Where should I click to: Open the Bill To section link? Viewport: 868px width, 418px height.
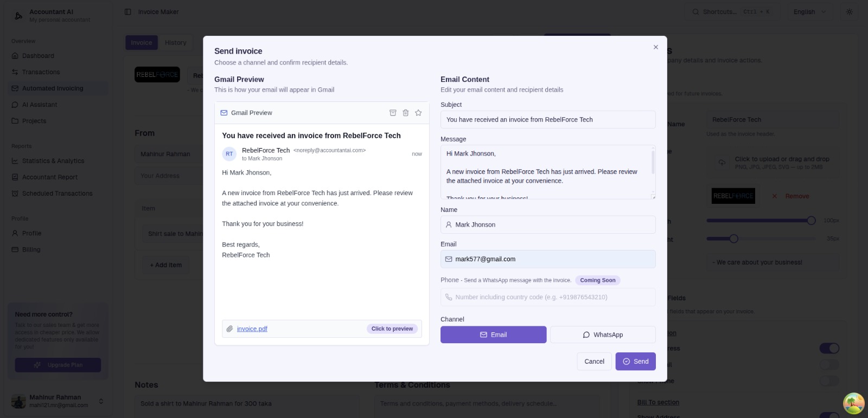658,402
